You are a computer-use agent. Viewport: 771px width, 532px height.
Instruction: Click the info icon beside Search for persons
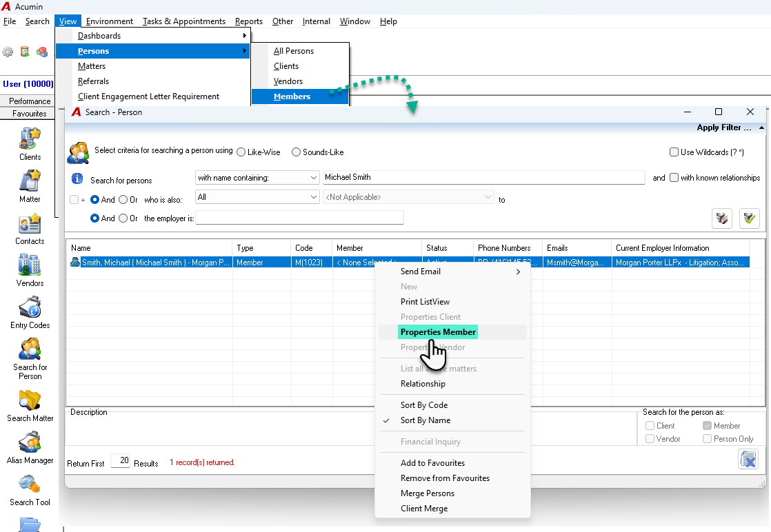(x=77, y=178)
